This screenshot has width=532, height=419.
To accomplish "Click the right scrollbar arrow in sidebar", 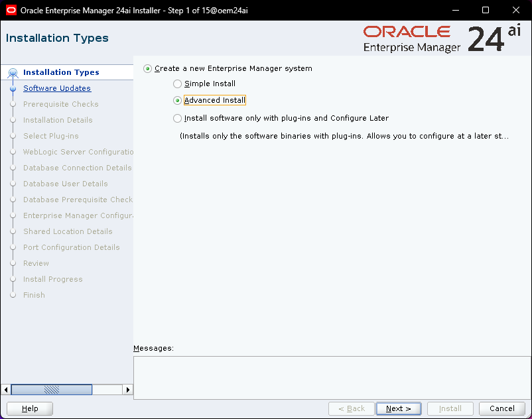I will pyautogui.click(x=129, y=390).
